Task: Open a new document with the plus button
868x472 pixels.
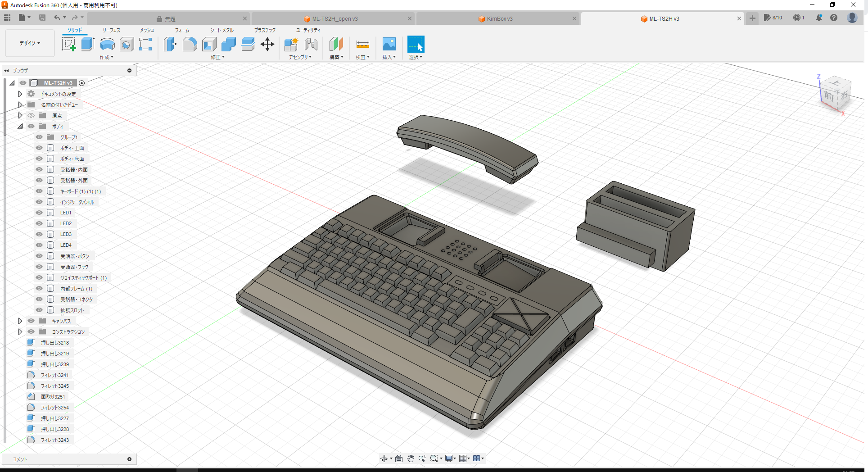Action: (x=752, y=18)
